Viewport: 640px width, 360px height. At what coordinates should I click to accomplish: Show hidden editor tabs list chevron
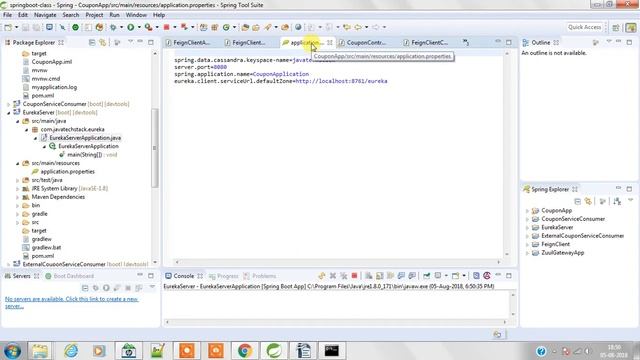(x=466, y=42)
